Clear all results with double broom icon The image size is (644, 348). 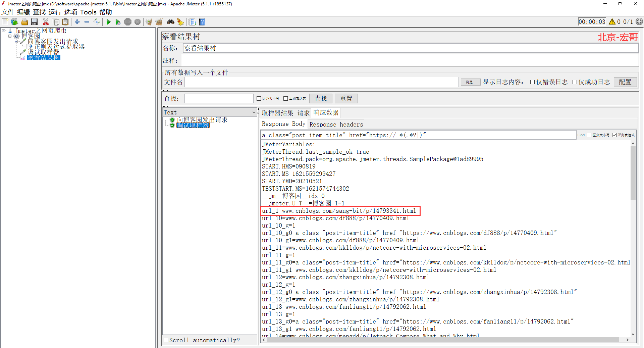[x=159, y=22]
